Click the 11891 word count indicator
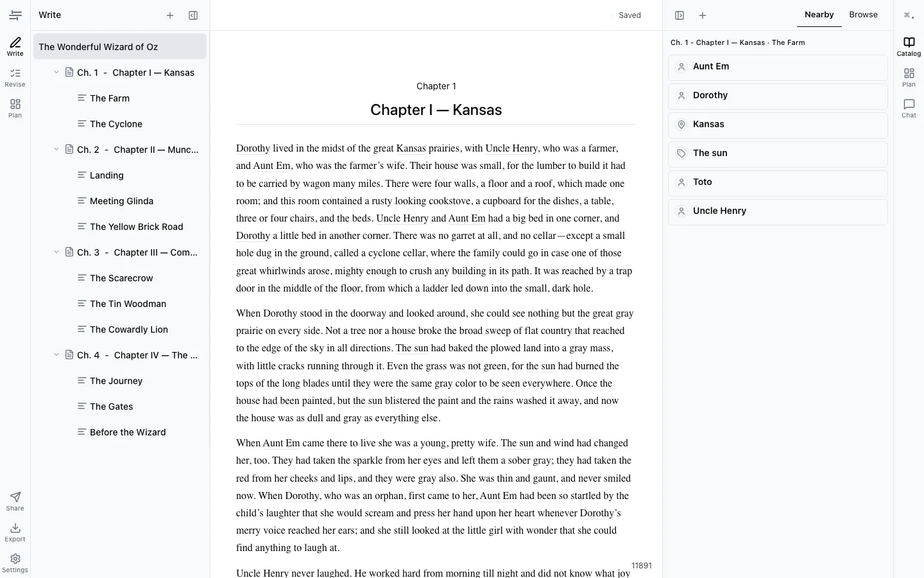This screenshot has height=578, width=924. 642,565
